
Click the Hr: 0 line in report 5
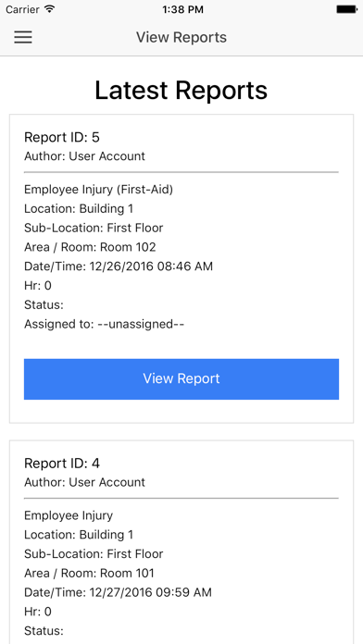click(x=38, y=285)
